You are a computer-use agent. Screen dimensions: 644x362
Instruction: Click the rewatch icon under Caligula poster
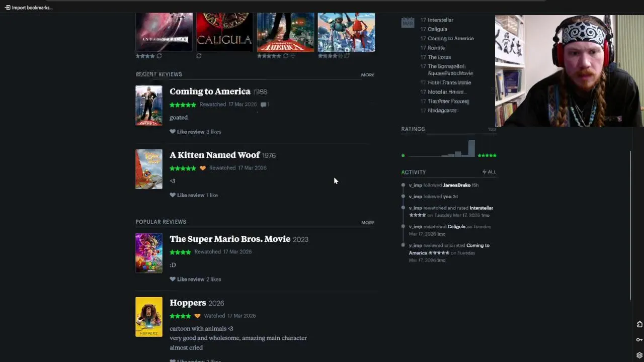point(199,56)
